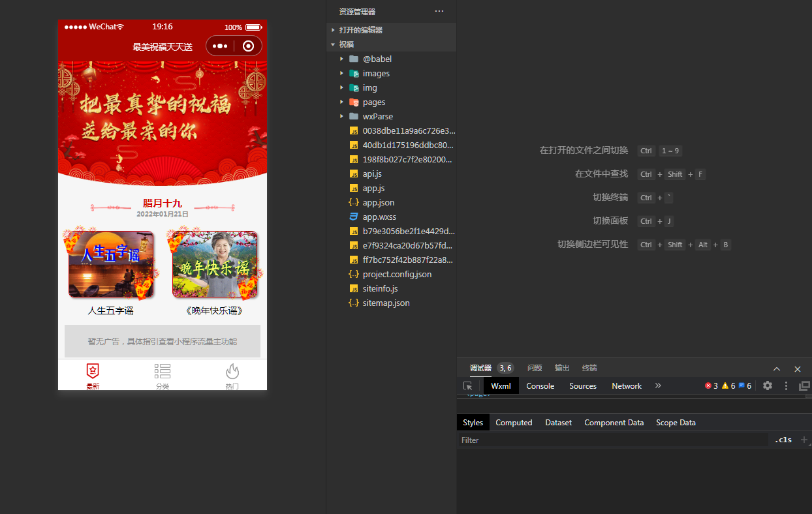
Task: Click the Filter styles input field
Action: (x=614, y=440)
